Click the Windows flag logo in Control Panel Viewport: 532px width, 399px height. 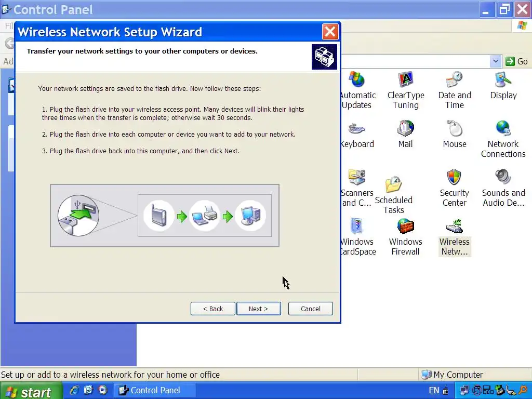pyautogui.click(x=522, y=25)
